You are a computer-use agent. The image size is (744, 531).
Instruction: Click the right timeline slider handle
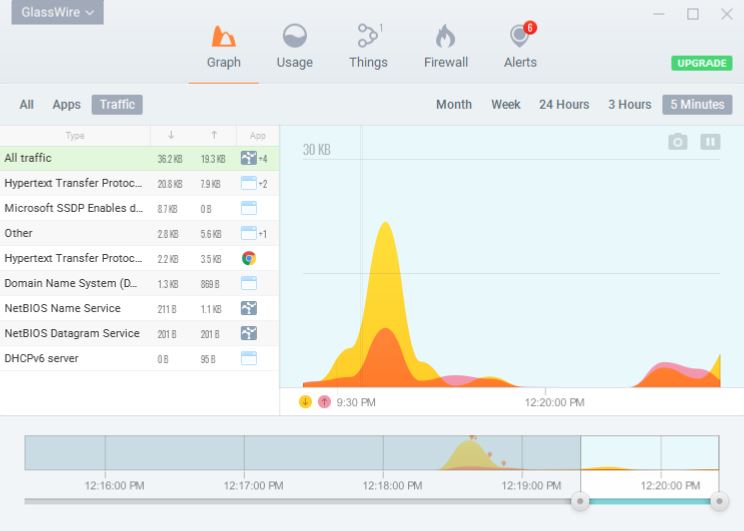pyautogui.click(x=719, y=501)
